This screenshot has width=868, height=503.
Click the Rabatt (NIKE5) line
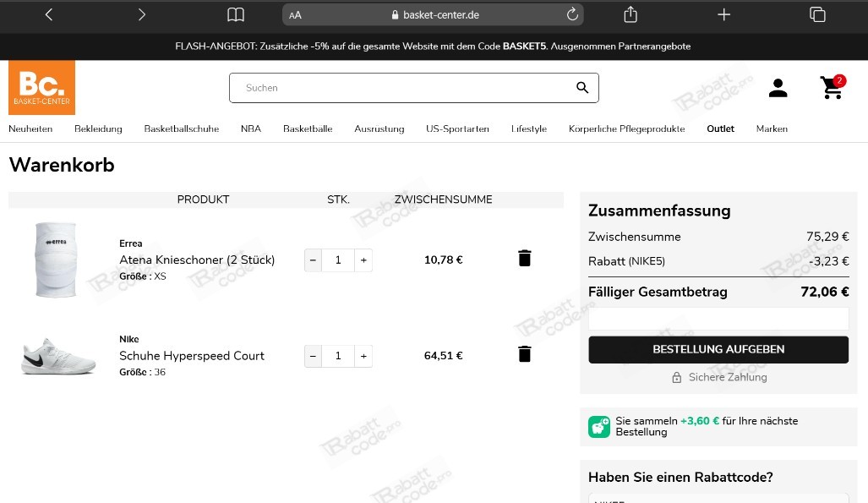[x=718, y=261]
